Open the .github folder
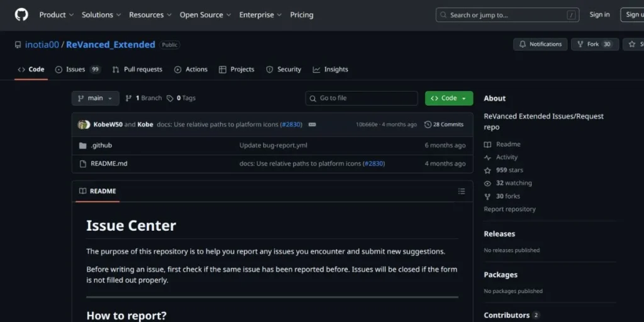 (x=101, y=145)
